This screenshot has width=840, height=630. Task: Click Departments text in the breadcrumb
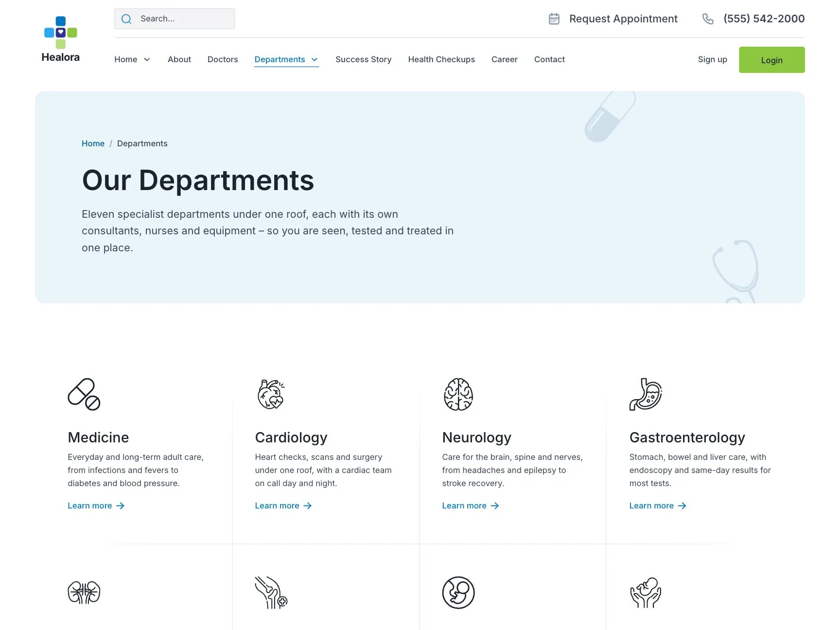[x=142, y=143]
